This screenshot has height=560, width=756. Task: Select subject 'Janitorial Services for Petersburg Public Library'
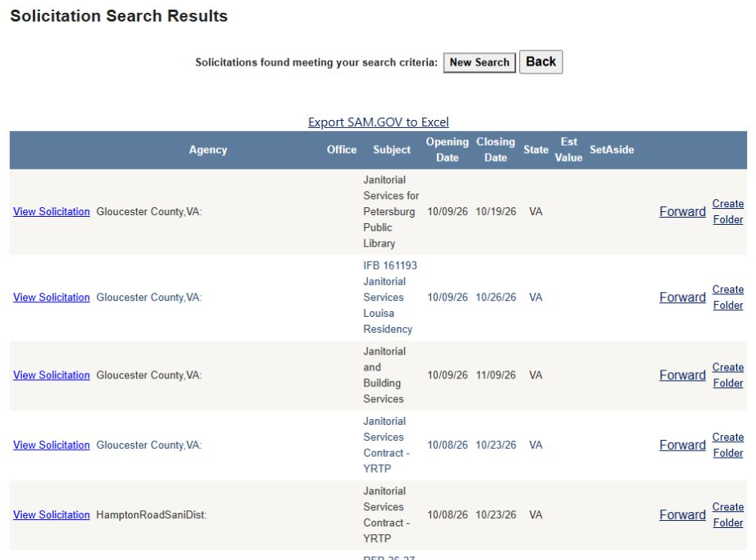coord(391,212)
